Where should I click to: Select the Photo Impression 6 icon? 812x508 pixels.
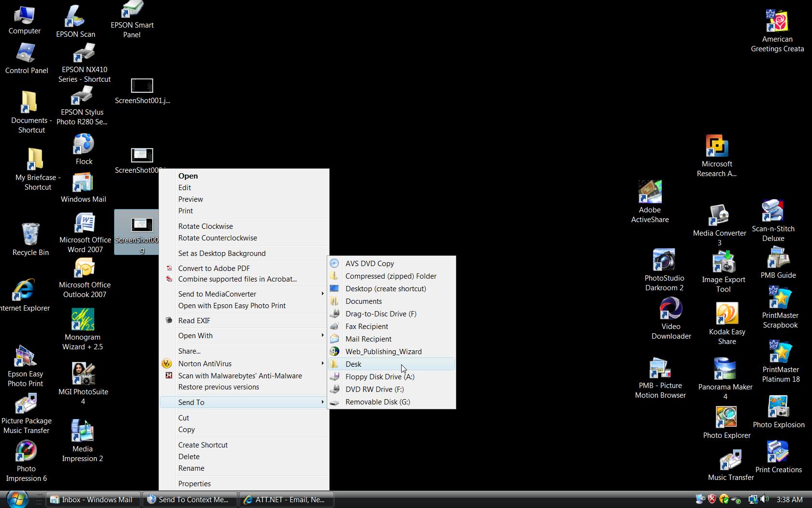[26, 461]
